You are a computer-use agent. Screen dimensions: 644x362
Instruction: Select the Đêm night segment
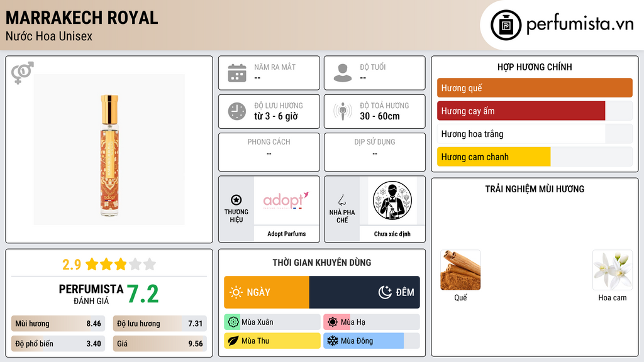pos(365,292)
